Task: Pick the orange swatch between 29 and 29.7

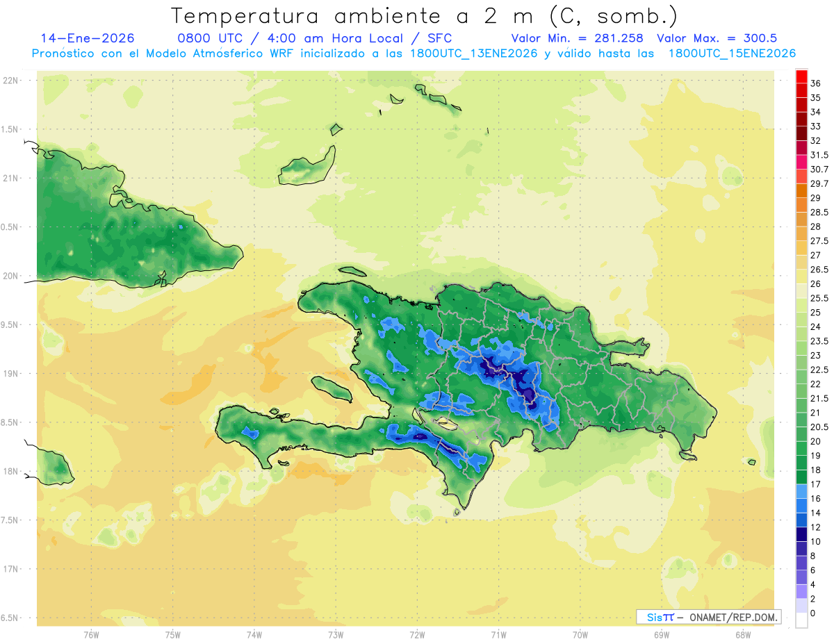Action: [x=801, y=190]
